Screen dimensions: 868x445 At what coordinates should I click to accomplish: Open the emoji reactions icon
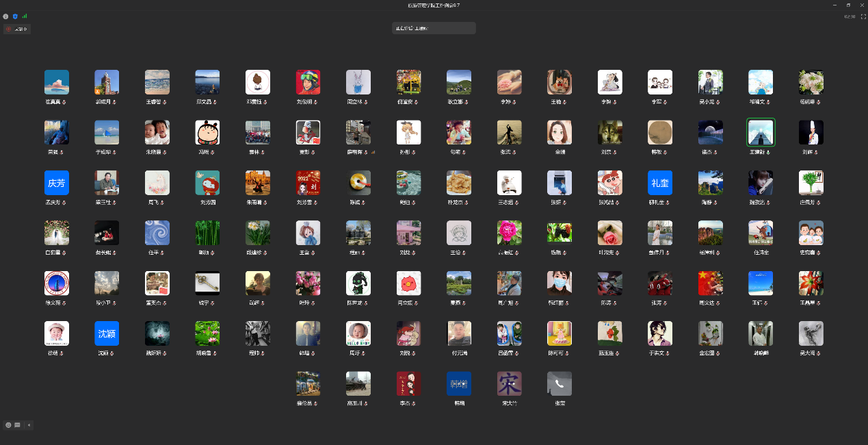coord(8,425)
